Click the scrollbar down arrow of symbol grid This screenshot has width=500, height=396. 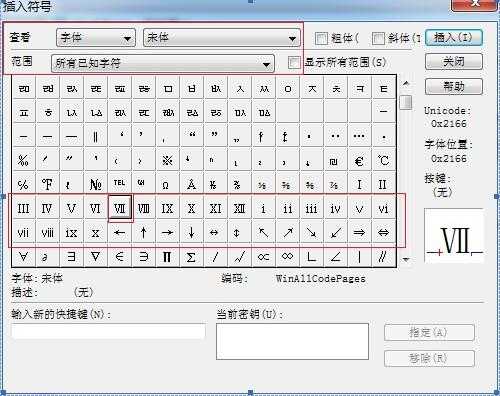point(406,259)
